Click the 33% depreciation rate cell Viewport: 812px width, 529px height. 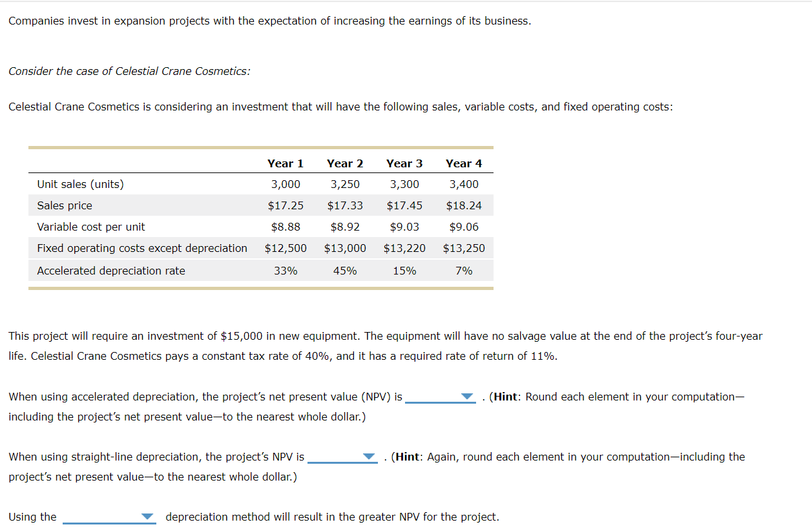pyautogui.click(x=285, y=271)
